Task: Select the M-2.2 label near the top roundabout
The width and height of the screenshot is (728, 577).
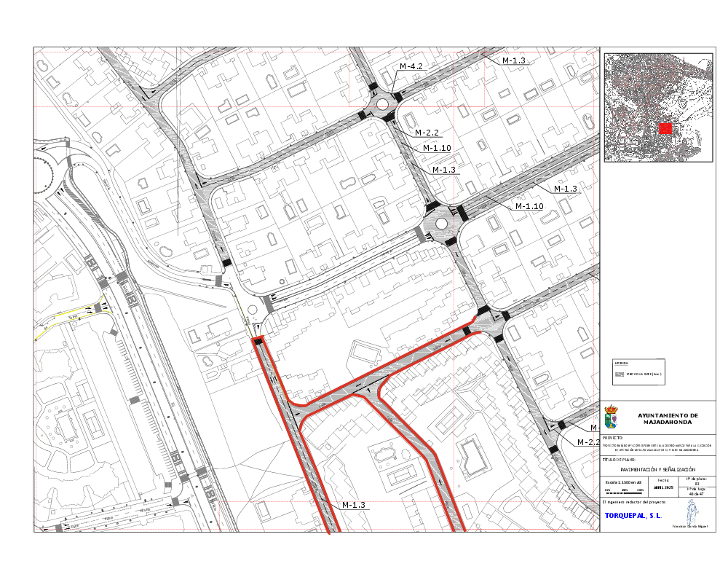Action: 427,133
